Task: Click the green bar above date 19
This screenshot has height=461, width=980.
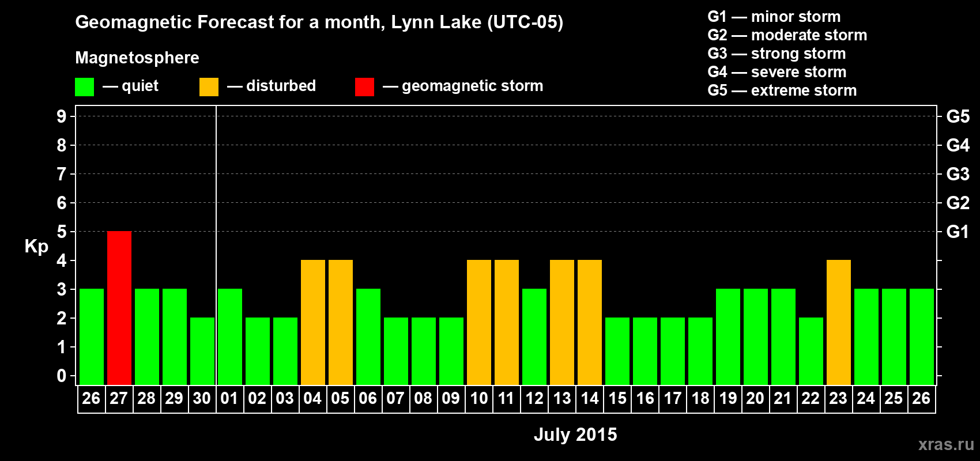Action: click(x=728, y=337)
